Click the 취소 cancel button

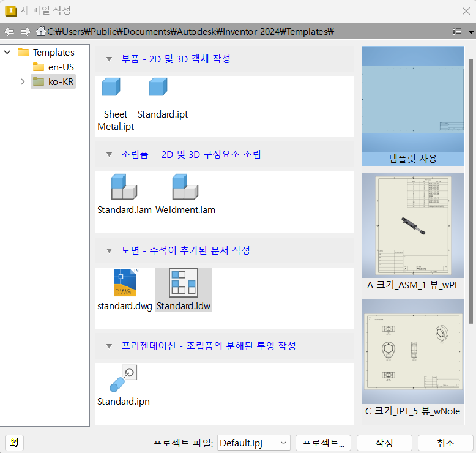(x=445, y=443)
